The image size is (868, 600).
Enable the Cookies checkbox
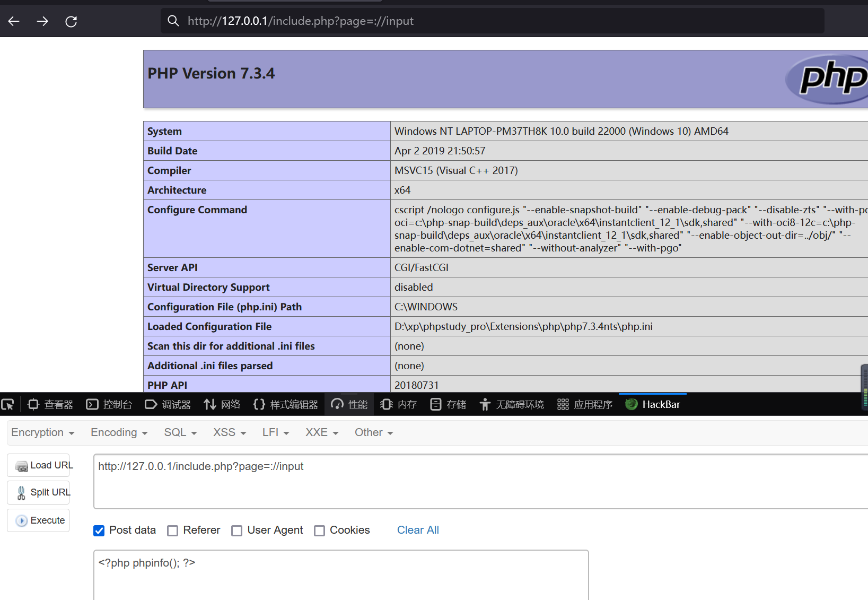[319, 531]
